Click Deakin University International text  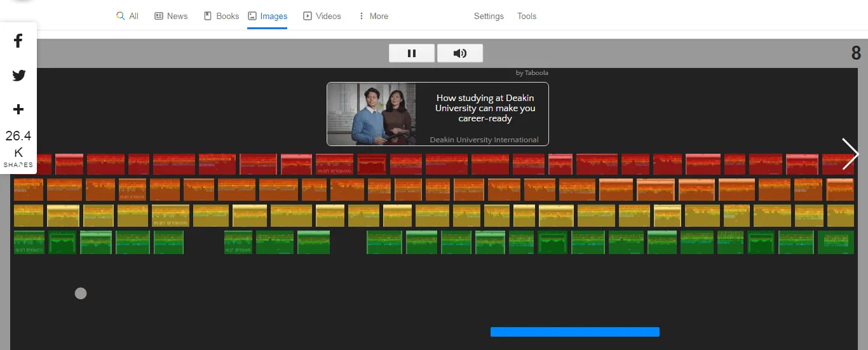click(484, 140)
